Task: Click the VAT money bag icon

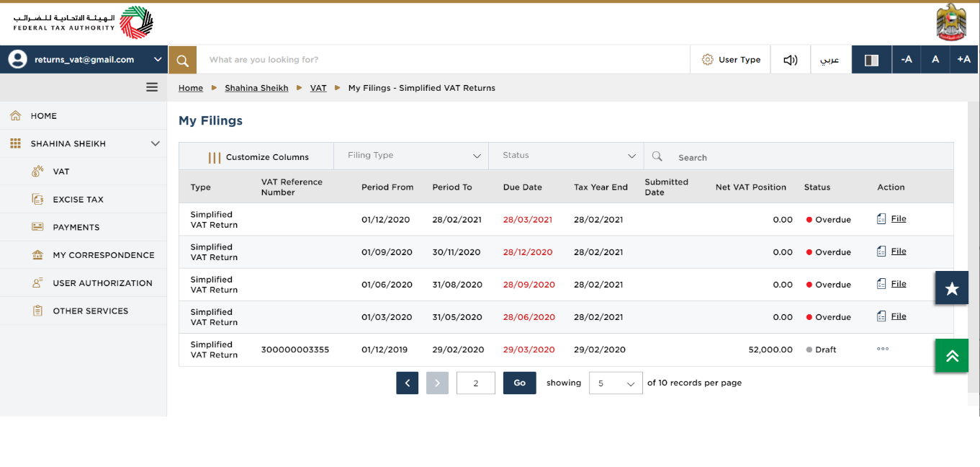Action: point(37,172)
